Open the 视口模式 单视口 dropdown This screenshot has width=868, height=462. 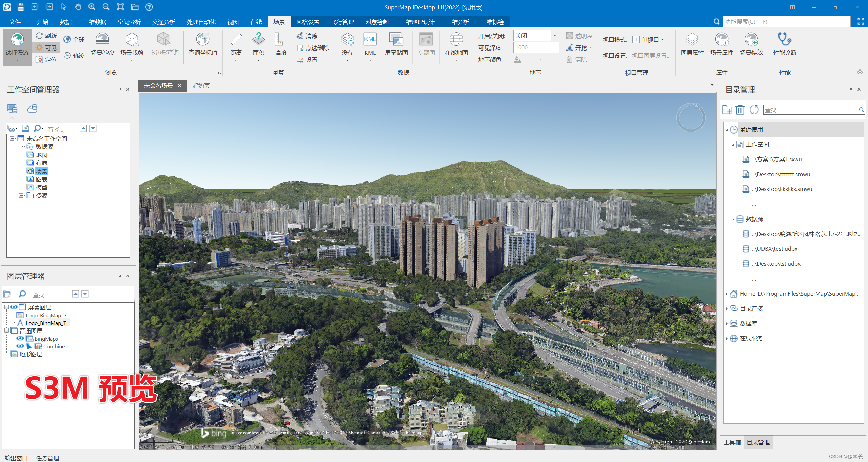coord(648,40)
